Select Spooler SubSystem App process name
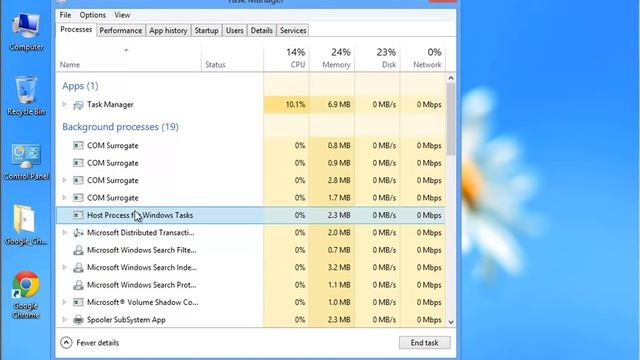Screen dimensions: 640x360 point(126,320)
